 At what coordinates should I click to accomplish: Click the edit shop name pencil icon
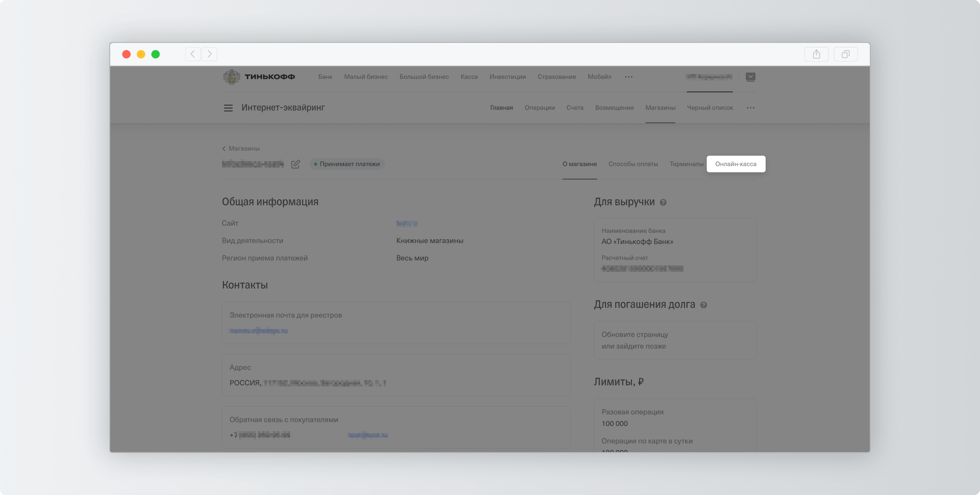(296, 164)
